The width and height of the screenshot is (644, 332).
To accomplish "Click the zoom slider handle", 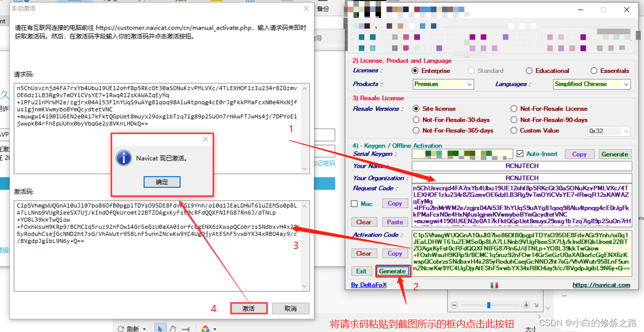I will [x=488, y=305].
